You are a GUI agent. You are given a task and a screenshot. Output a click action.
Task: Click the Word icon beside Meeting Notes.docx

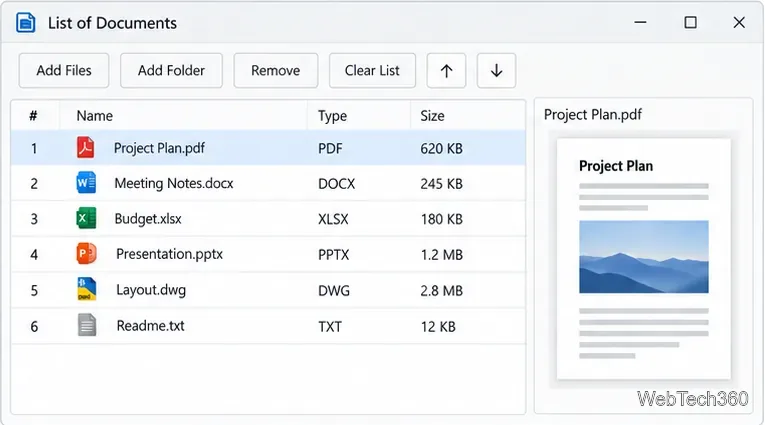(86, 183)
